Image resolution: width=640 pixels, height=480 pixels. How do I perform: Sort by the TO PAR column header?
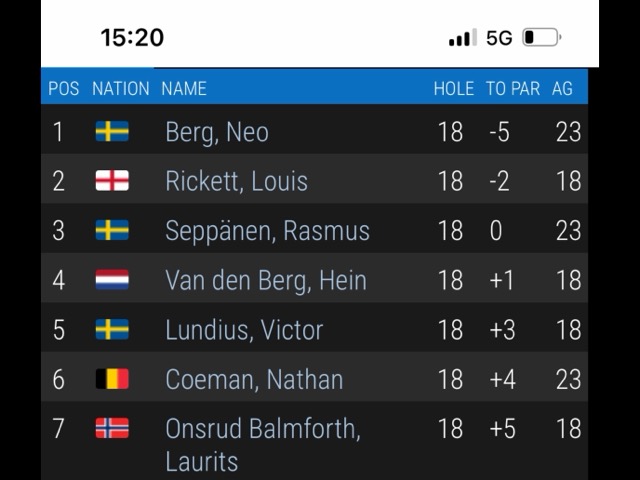click(512, 89)
